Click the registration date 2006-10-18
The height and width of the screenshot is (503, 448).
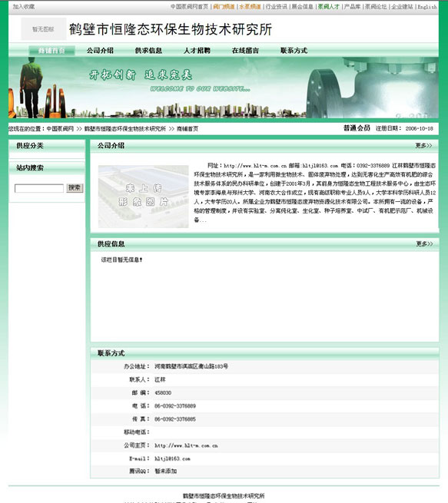[419, 129]
